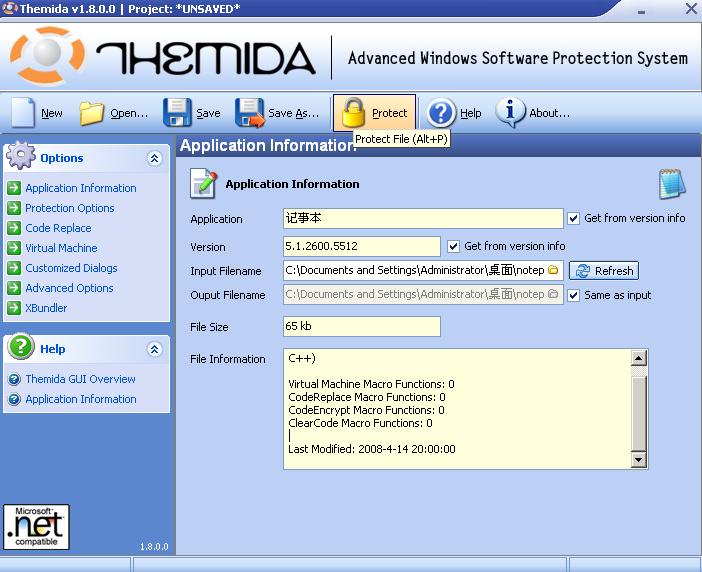The image size is (702, 572).
Task: Click green arrow beside Code Replace
Action: 14,228
